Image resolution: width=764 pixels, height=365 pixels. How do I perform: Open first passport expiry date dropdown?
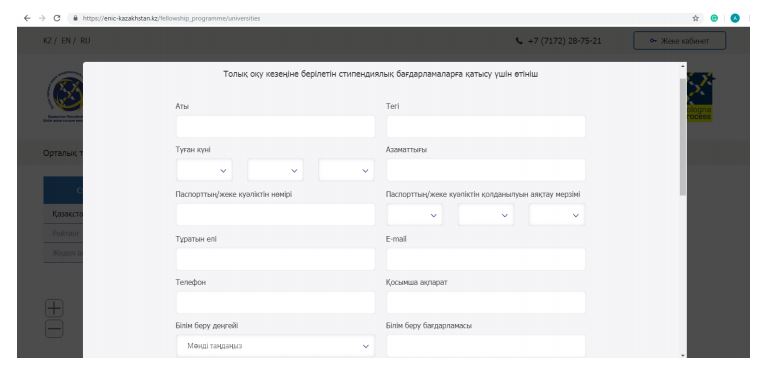[415, 214]
